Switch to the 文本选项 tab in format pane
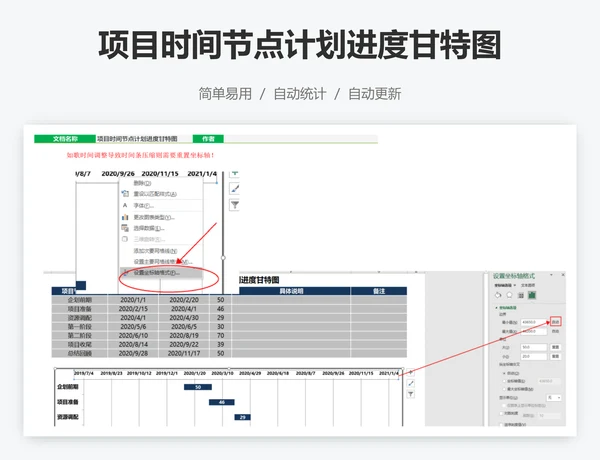Screen dimensions: 600x460 (528, 285)
